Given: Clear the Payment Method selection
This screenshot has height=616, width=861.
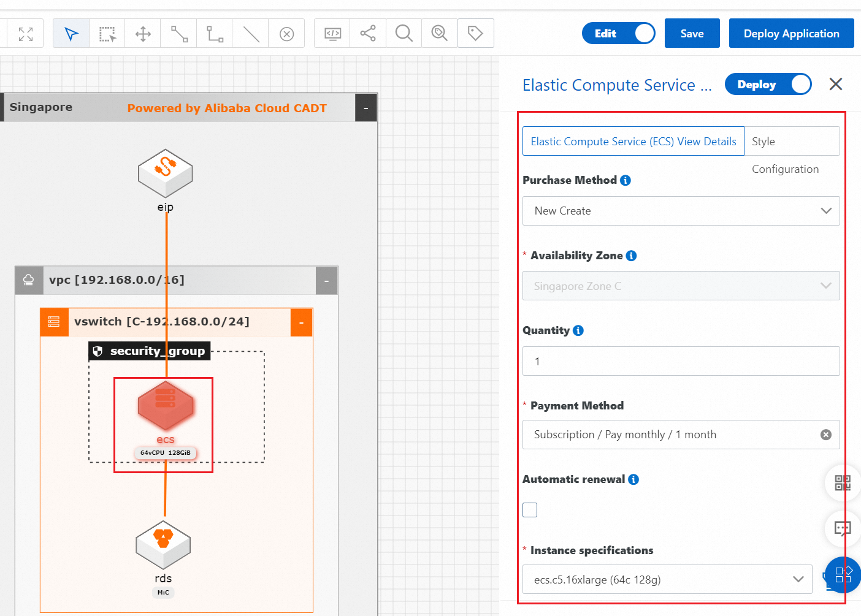Looking at the screenshot, I should (826, 435).
